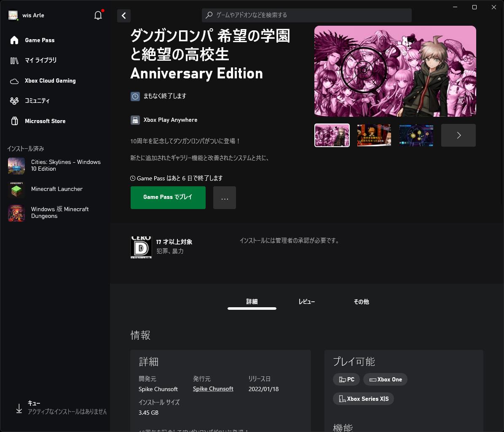Show next screenshots with the chevron
The width and height of the screenshot is (504, 432).
pos(458,135)
